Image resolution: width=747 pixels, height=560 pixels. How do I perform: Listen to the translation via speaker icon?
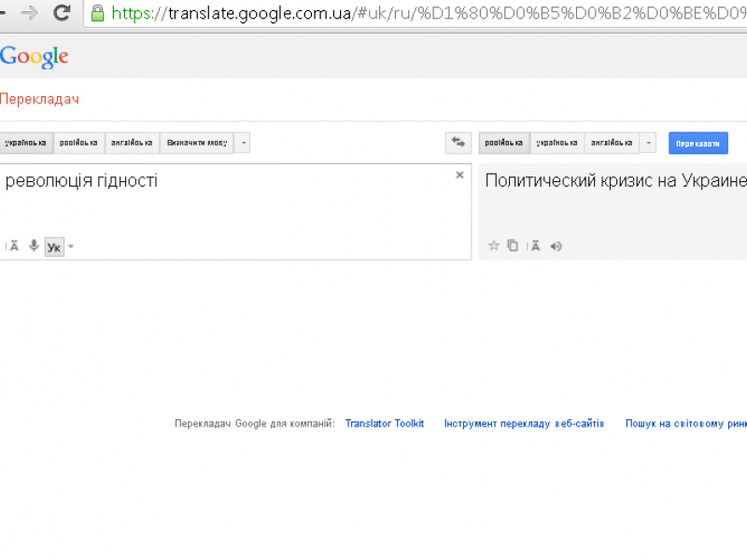pos(556,246)
